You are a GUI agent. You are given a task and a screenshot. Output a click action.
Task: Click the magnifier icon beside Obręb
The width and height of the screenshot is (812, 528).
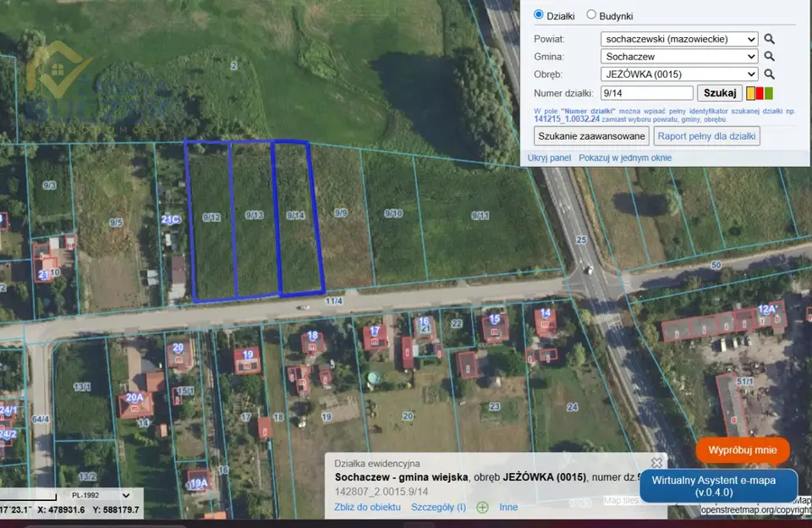[x=770, y=74]
